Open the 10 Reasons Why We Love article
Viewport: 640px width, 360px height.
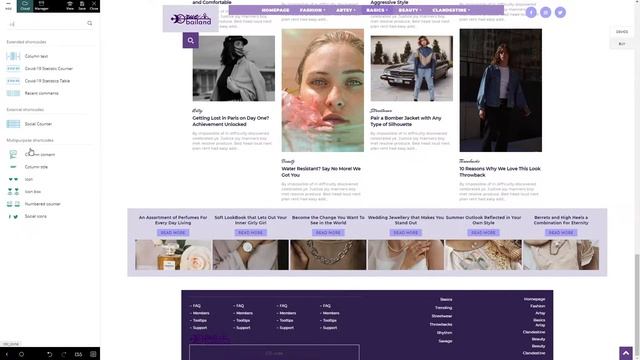[500, 172]
